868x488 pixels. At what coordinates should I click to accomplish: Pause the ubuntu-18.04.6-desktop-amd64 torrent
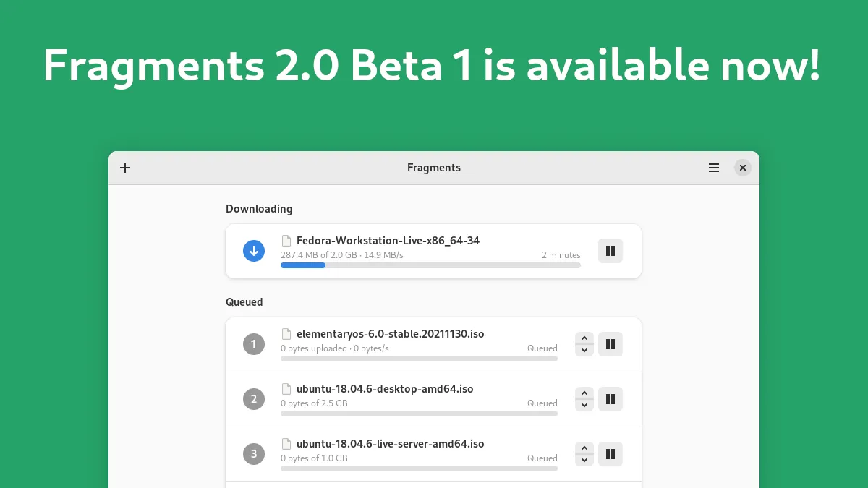point(610,399)
